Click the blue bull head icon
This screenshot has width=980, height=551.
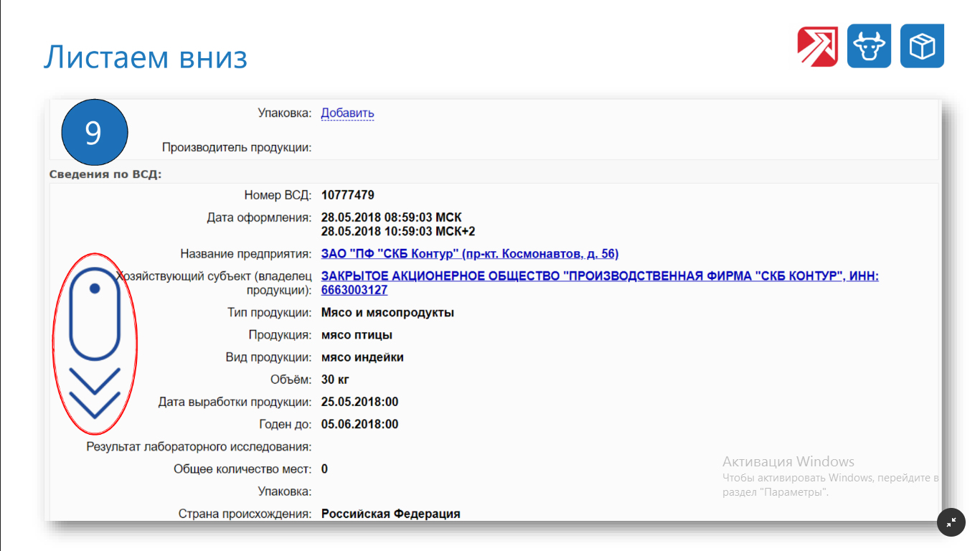869,46
